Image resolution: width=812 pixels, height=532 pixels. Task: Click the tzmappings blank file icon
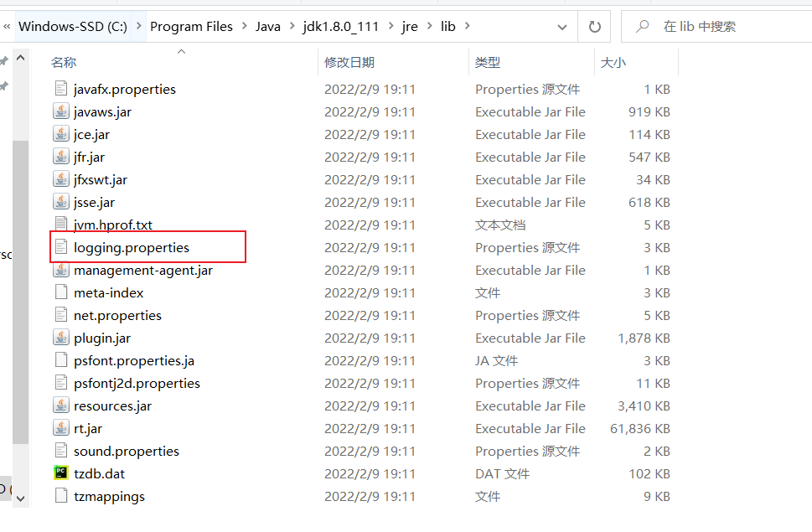[x=61, y=496]
